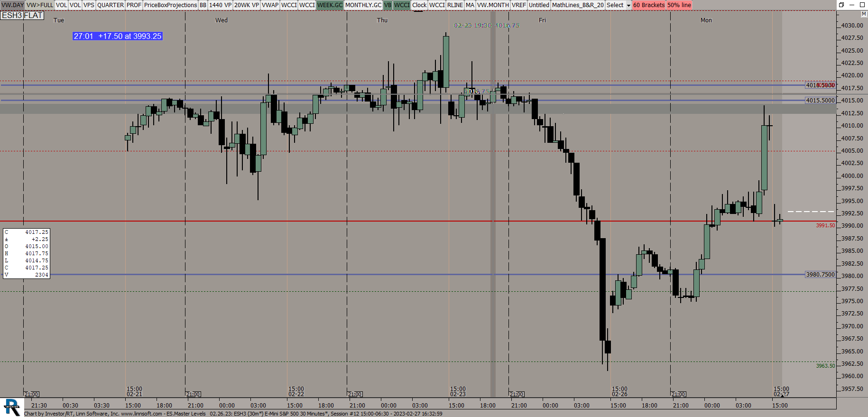Select the 4015.5000 price line label
This screenshot has height=417, width=868.
820,101
